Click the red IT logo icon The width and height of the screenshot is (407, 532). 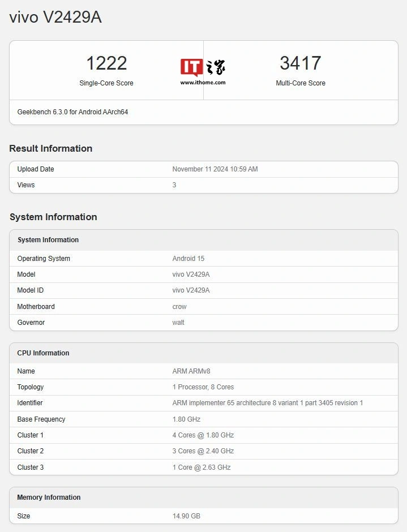coord(191,67)
